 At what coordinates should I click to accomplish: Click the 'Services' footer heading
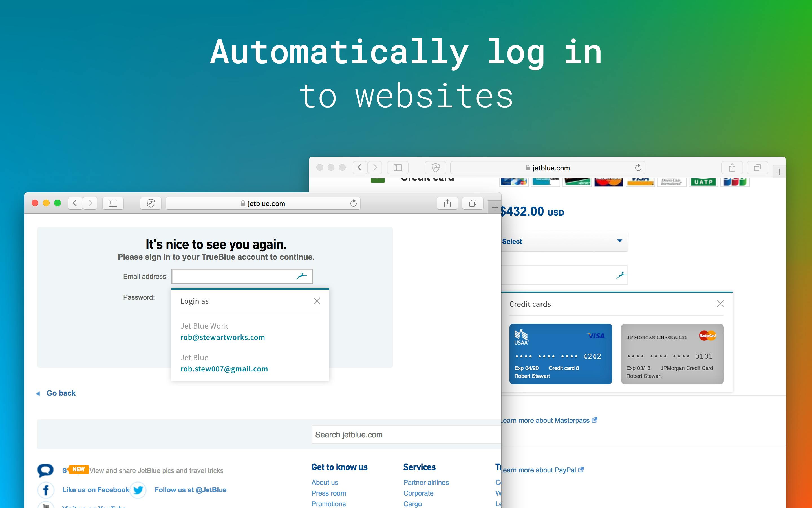420,467
